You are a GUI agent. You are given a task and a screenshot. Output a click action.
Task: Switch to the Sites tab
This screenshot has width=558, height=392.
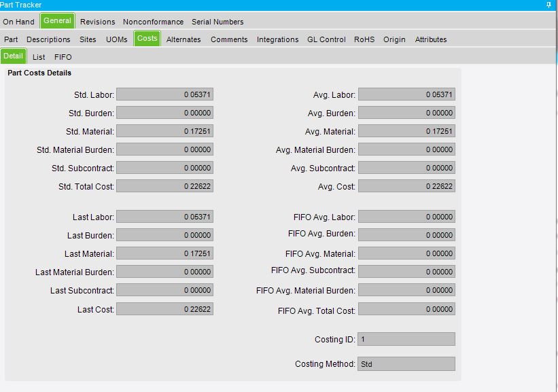88,39
